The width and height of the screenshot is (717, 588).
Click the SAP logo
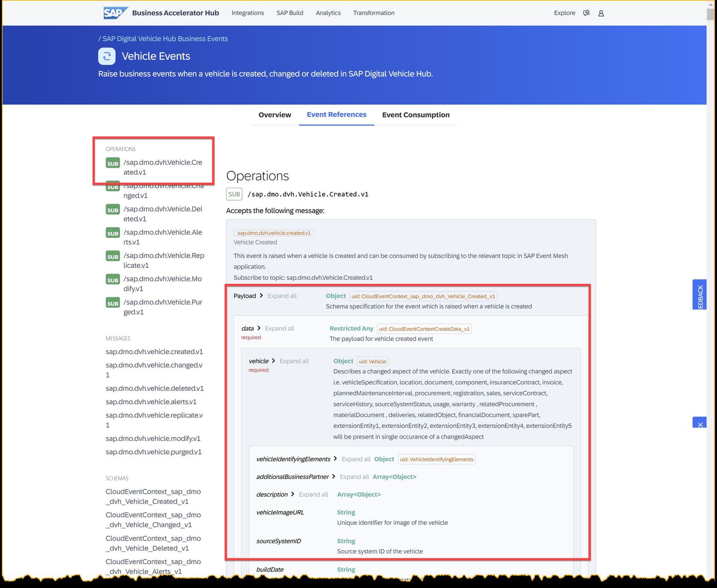[x=116, y=13]
